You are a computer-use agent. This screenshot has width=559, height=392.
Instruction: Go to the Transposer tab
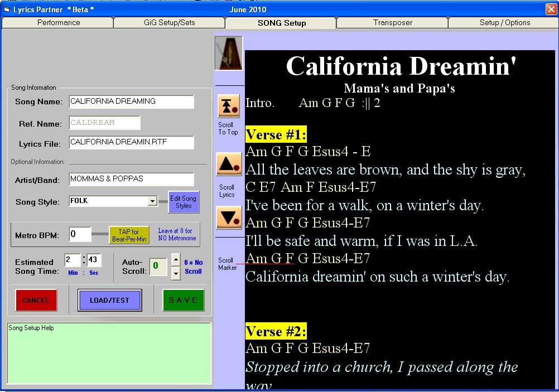(x=393, y=23)
